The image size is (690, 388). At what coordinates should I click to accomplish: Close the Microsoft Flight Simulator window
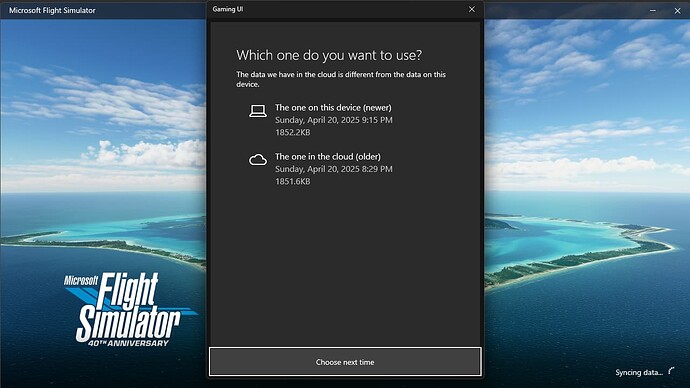tap(677, 11)
